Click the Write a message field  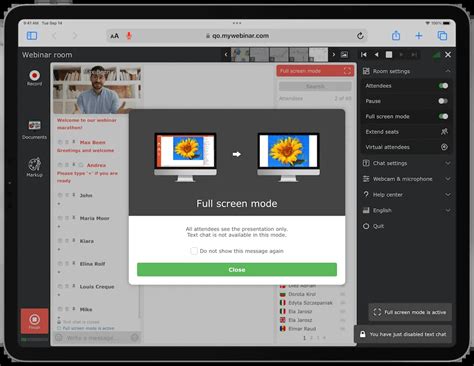pos(96,338)
